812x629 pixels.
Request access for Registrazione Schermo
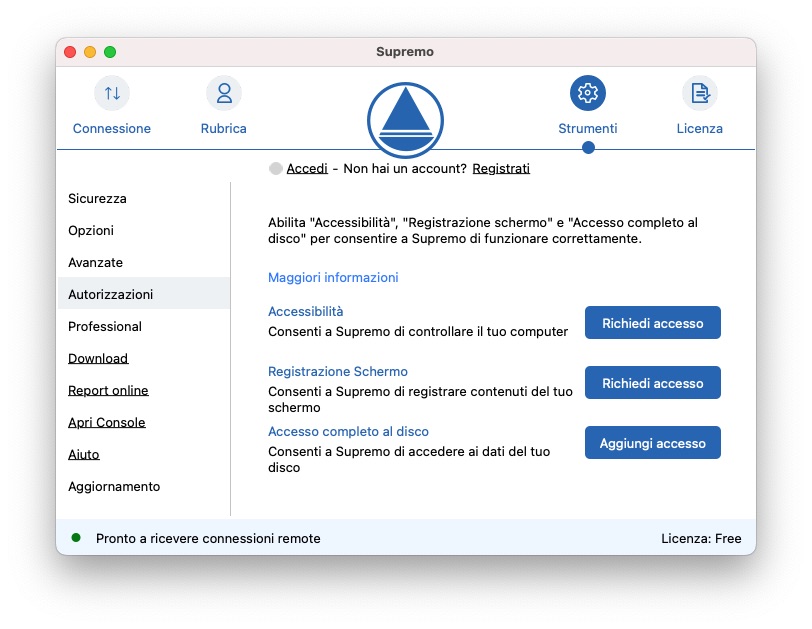pyautogui.click(x=652, y=383)
